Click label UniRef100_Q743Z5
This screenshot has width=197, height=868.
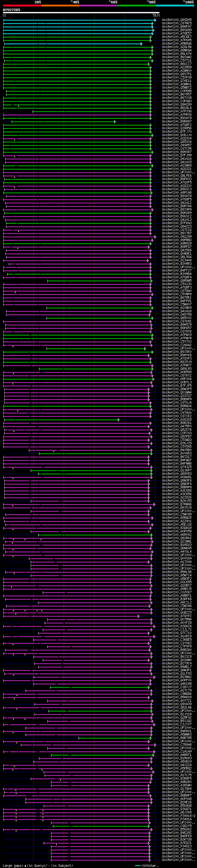coord(177,467)
